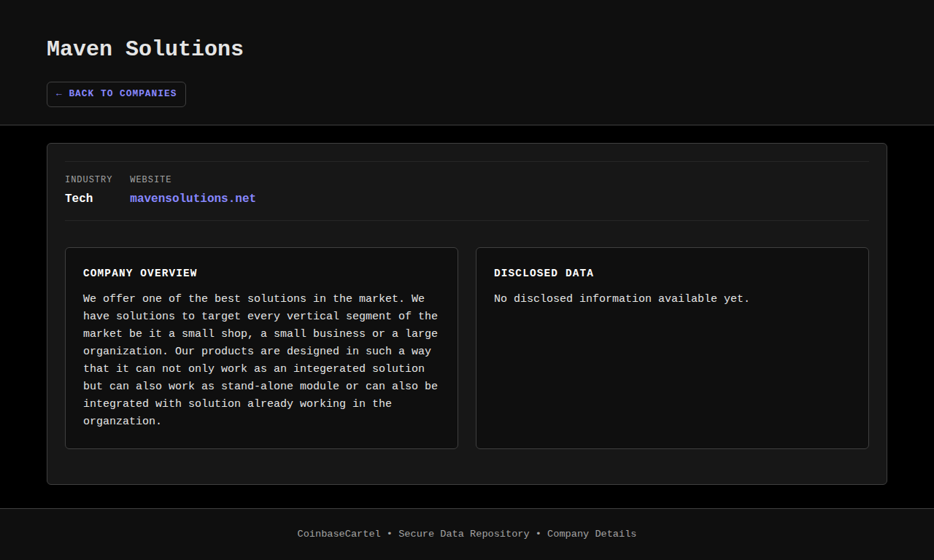Screen dimensions: 934x560
Task: Click the INDUSTRY field label
Action: coord(88,179)
